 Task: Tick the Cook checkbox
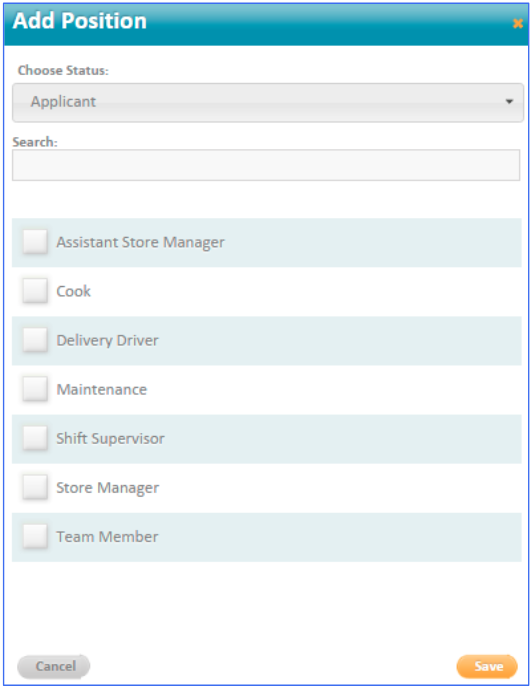35,290
